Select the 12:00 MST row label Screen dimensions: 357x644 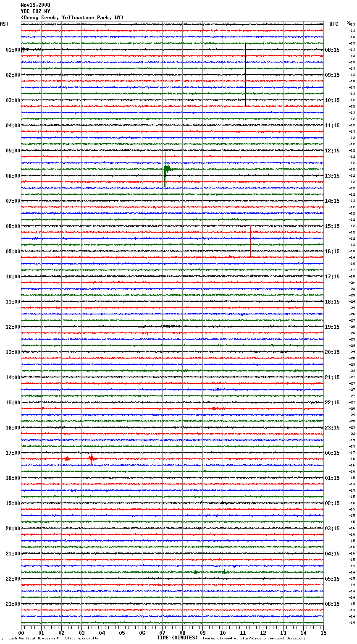[x=13, y=327]
